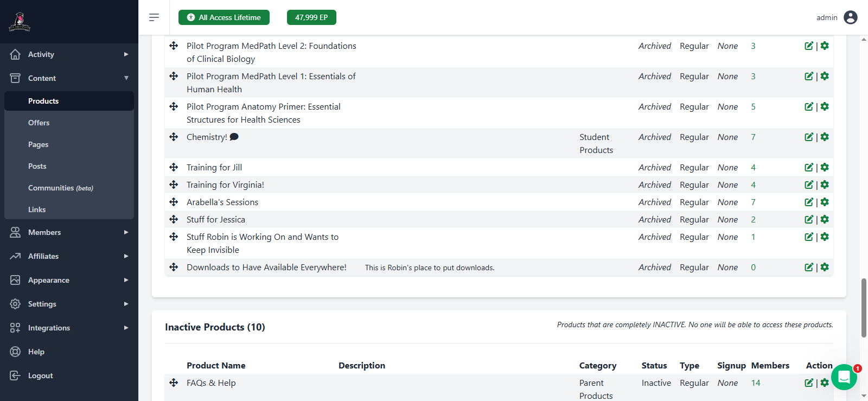Click the logo in the sidebar header
Image resolution: width=868 pixels, height=401 pixels.
click(20, 22)
